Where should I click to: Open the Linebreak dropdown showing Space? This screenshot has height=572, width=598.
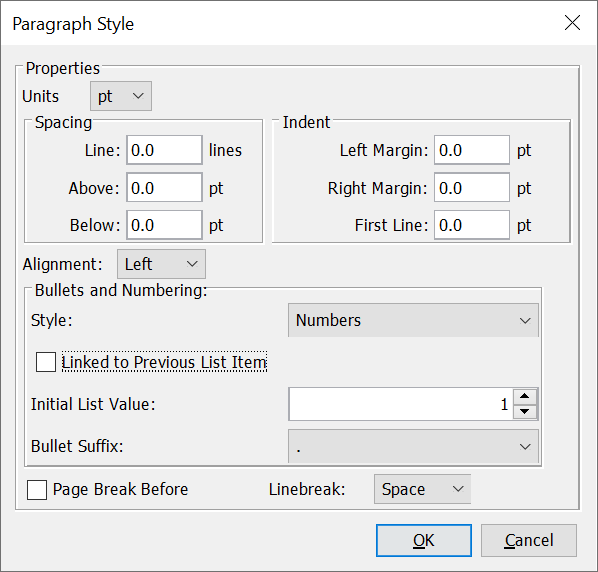tap(423, 489)
